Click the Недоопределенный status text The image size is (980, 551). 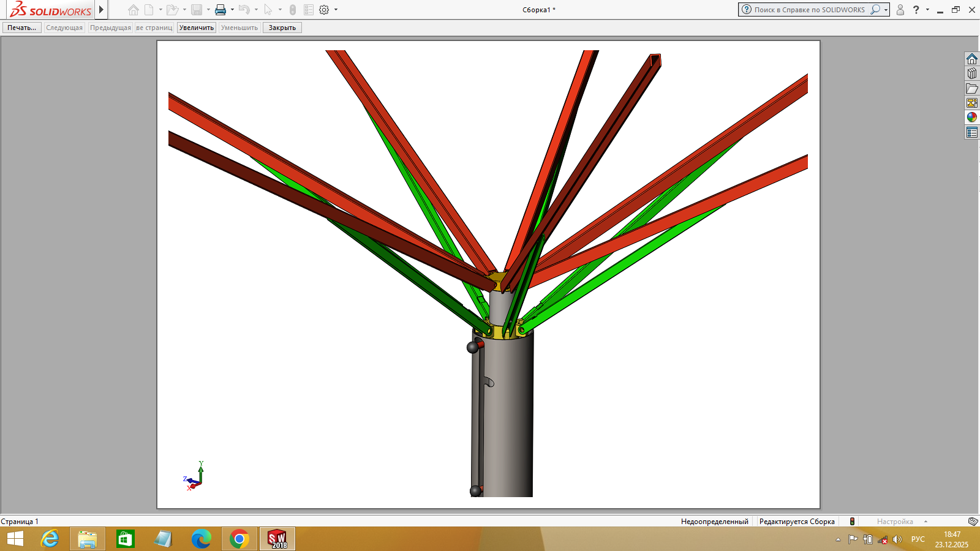point(715,522)
